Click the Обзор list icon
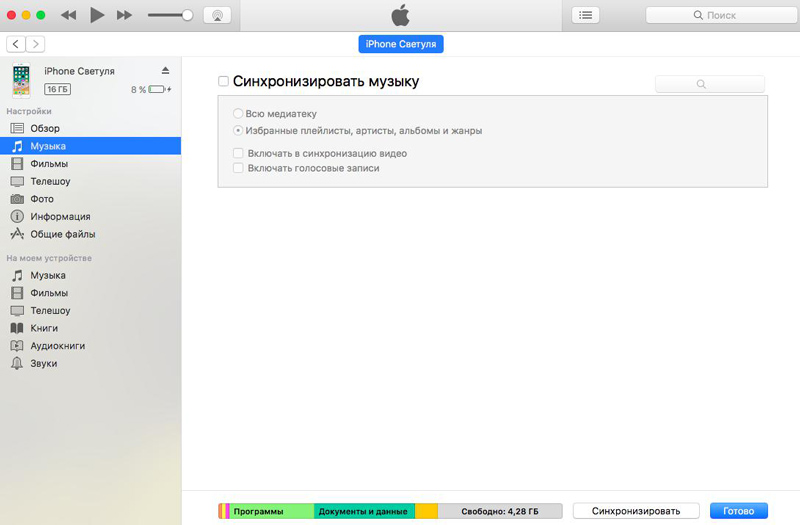The width and height of the screenshot is (800, 525). [x=17, y=129]
